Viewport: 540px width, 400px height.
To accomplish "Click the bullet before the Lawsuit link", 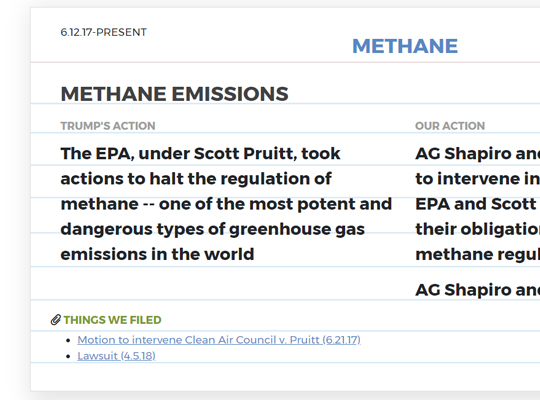I will point(68,356).
